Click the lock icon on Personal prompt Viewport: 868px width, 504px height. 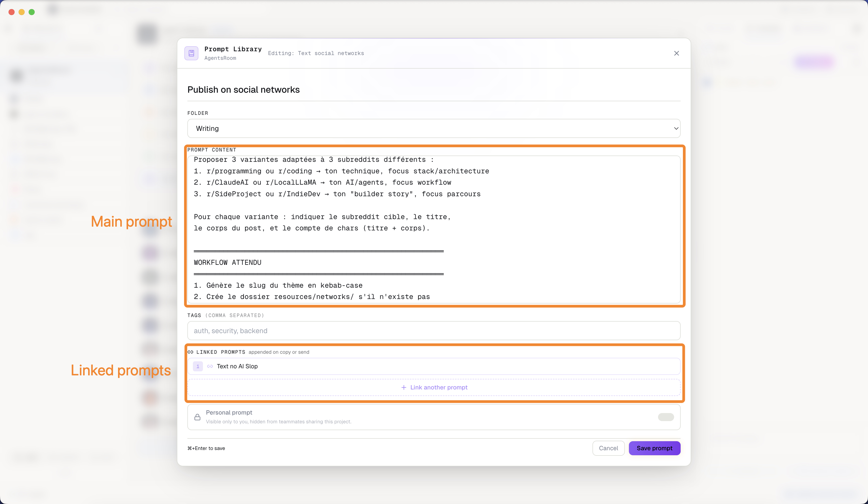197,417
